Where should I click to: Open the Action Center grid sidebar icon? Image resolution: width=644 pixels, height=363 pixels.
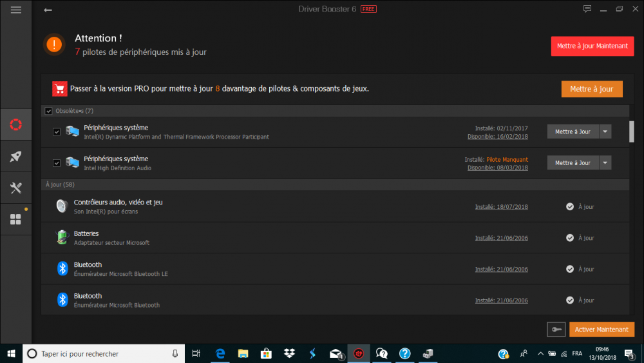pos(16,219)
